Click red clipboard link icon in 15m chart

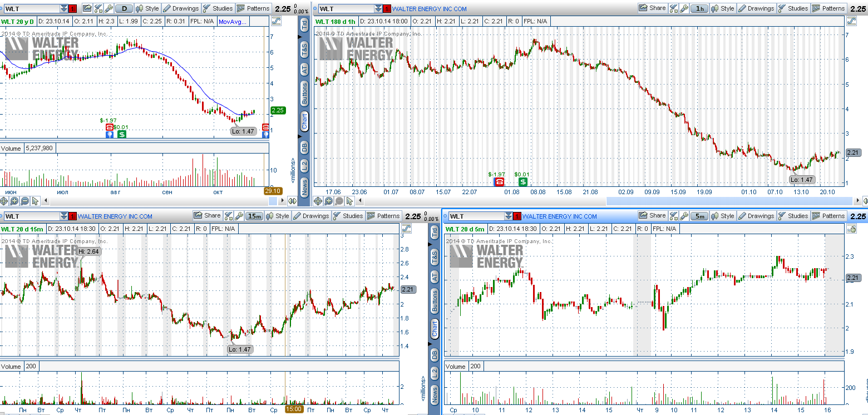coord(72,216)
